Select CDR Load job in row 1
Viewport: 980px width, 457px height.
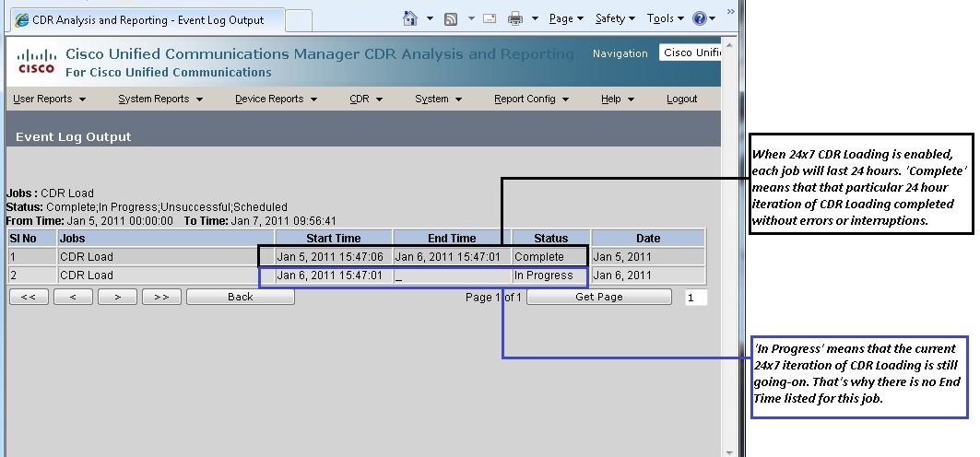87,256
